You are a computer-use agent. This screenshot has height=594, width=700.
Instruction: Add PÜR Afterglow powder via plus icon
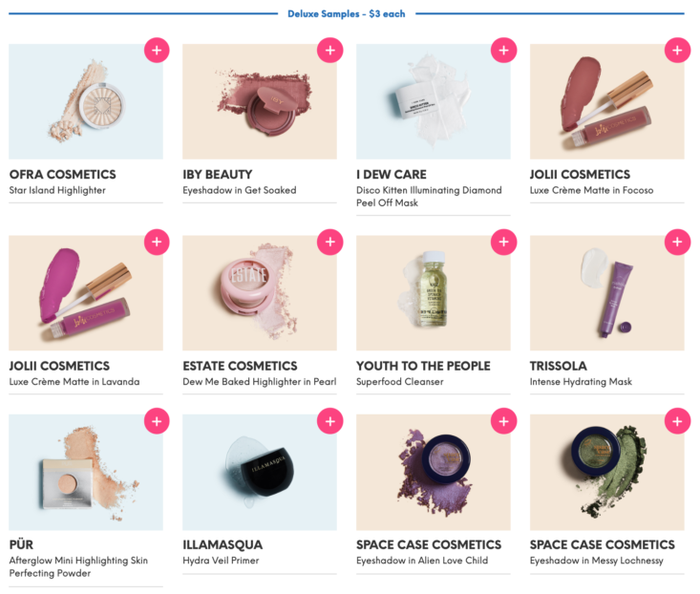click(157, 421)
